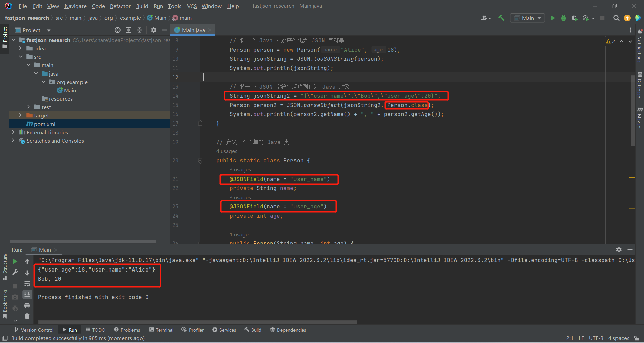Expand External Libraries node
The width and height of the screenshot is (644, 343).
coord(13,132)
